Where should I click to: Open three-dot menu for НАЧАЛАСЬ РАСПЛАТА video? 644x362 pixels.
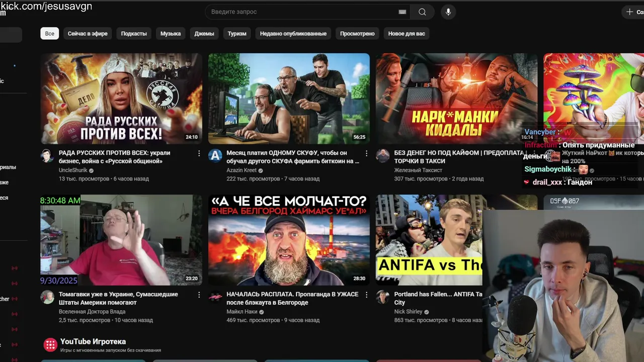click(366, 295)
